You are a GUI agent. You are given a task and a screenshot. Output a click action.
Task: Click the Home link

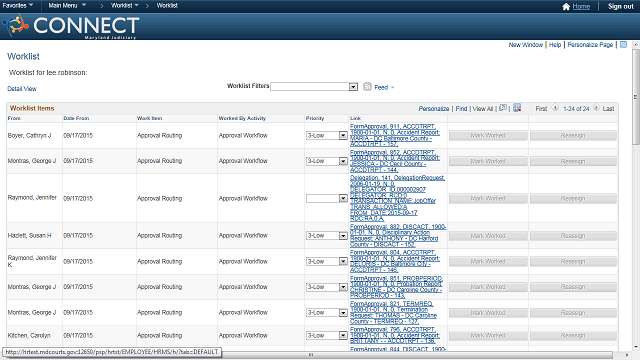click(581, 6)
